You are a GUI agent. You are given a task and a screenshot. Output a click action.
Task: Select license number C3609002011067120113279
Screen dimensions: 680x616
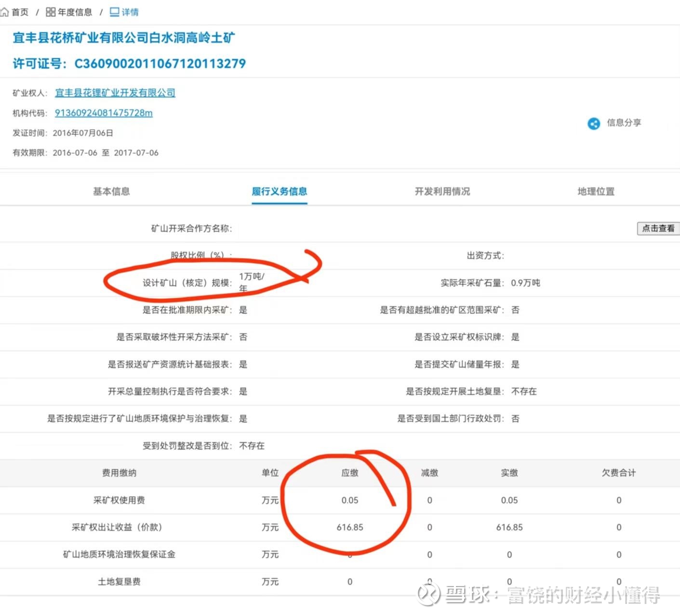[160, 64]
